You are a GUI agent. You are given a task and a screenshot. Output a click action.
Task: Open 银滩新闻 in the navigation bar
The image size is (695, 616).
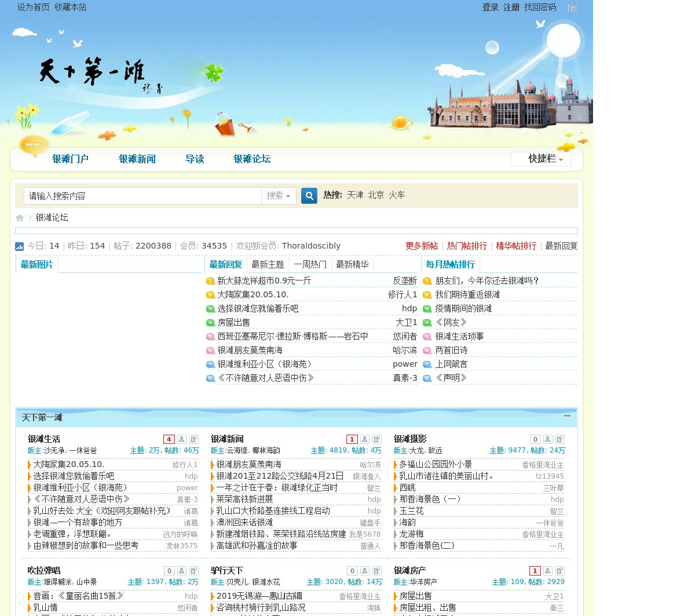[x=137, y=159]
